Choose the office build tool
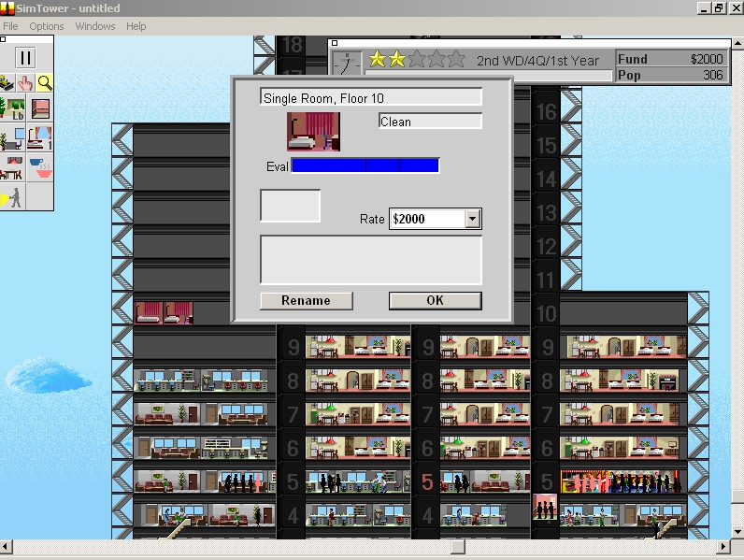This screenshot has height=560, width=744. [x=13, y=138]
